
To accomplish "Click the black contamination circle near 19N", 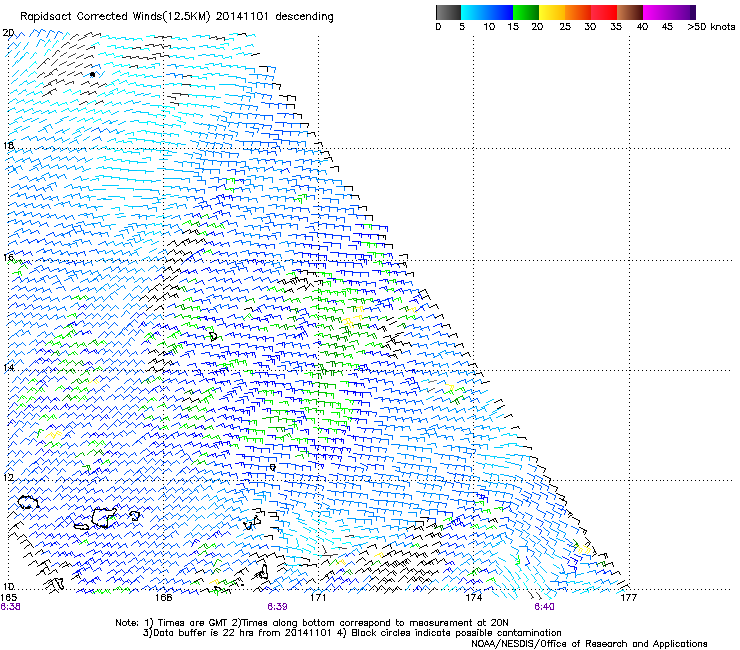I will [92, 74].
